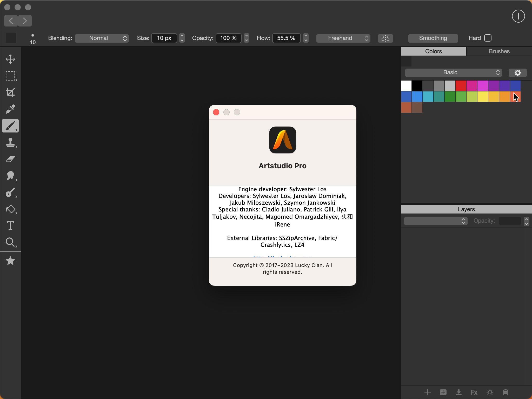
Task: Pick the red color swatch
Action: point(461,86)
